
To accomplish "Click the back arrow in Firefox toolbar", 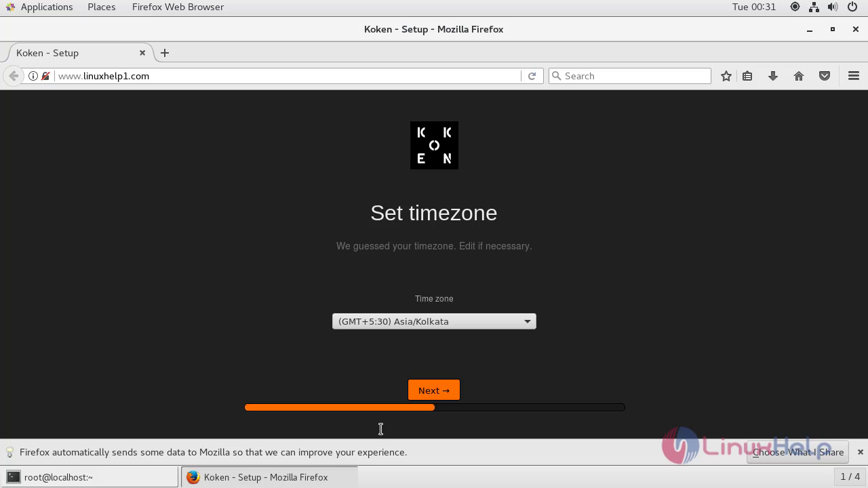I will click(14, 76).
